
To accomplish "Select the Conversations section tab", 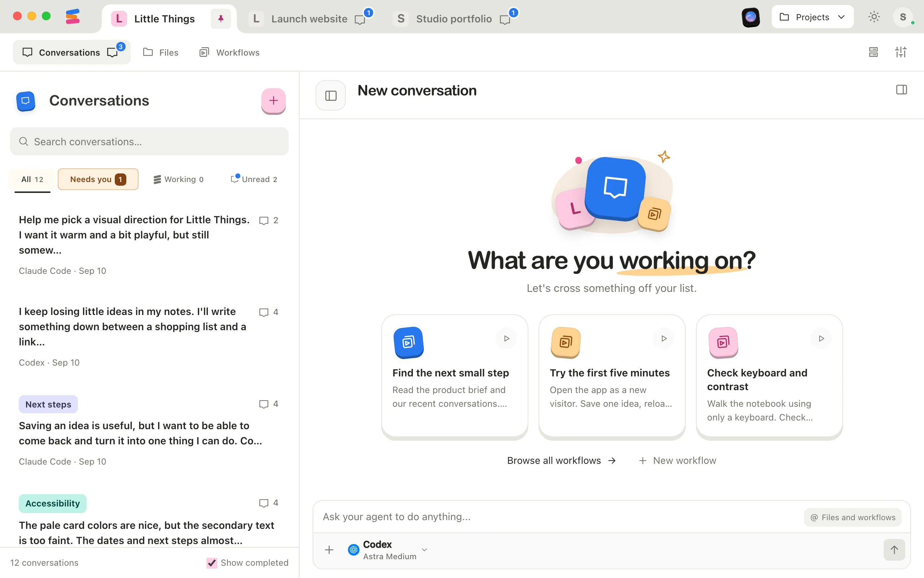I will pos(71,52).
